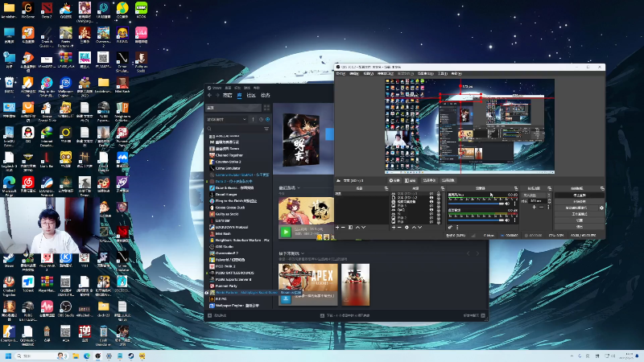Click Steam library search field
The image size is (644, 362).
(234, 129)
